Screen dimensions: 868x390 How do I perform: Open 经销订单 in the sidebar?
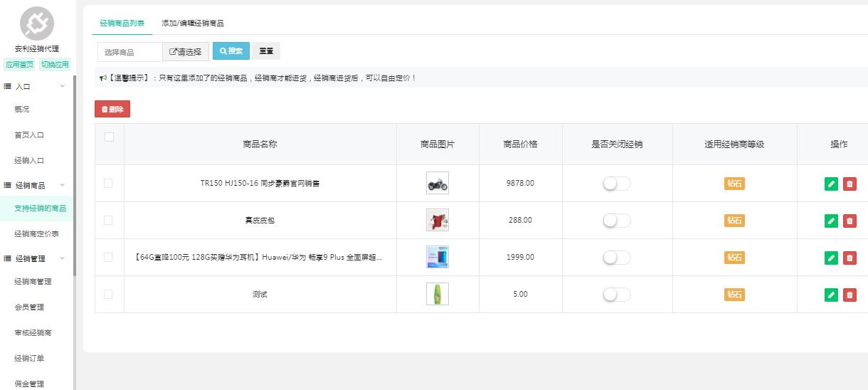pyautogui.click(x=29, y=359)
